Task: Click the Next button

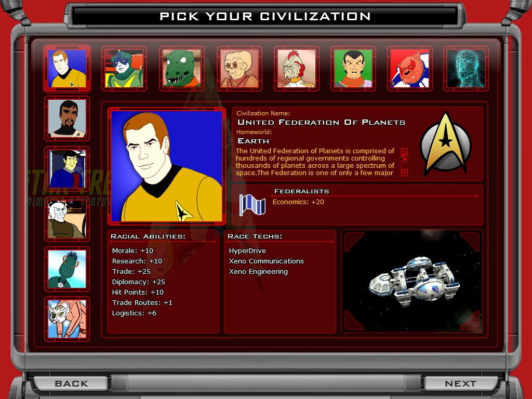Action: pyautogui.click(x=460, y=383)
